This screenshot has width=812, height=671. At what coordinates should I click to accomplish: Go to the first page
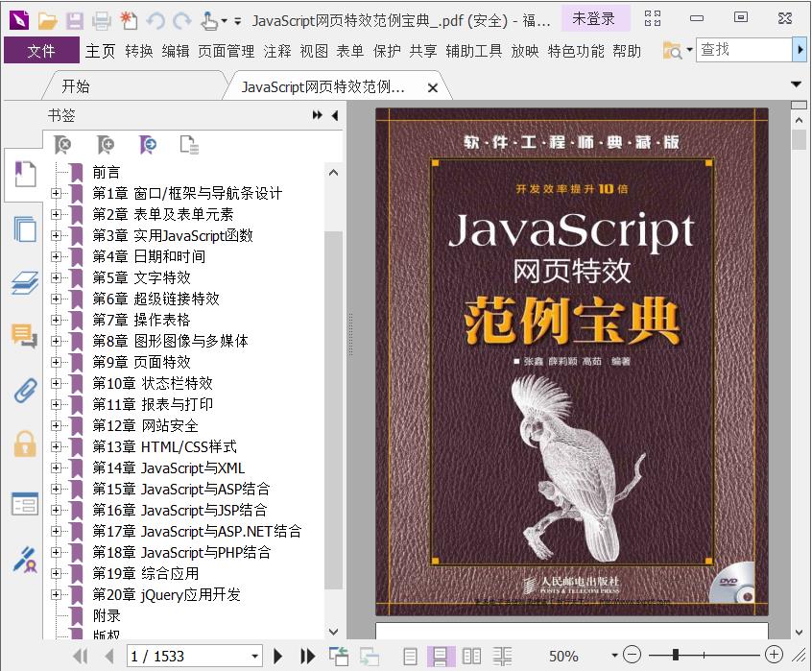coord(81,657)
